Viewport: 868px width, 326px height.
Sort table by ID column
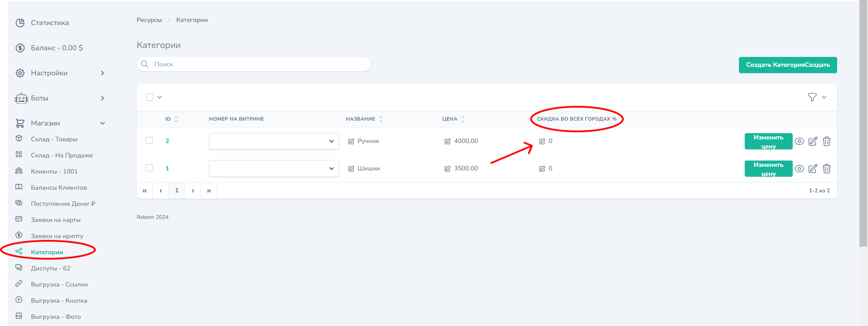(172, 119)
